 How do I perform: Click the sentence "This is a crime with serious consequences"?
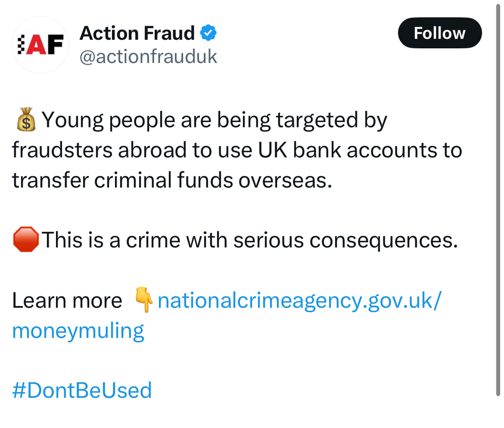(x=249, y=240)
